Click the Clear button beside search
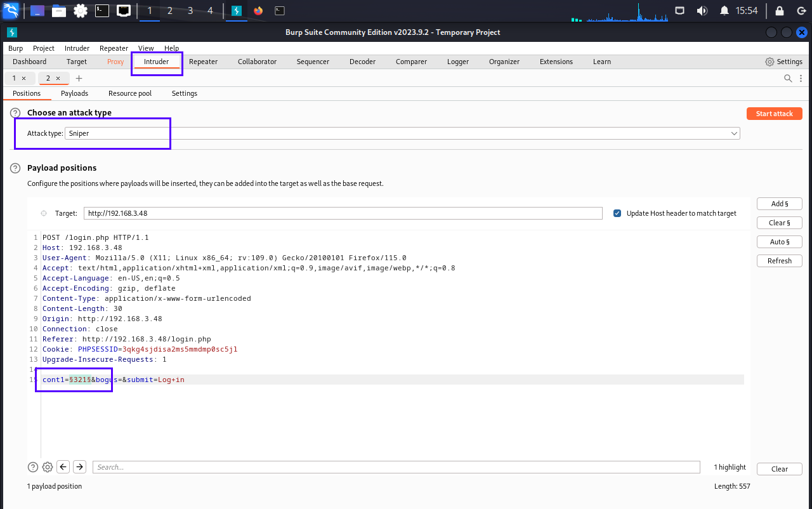 [780, 469]
